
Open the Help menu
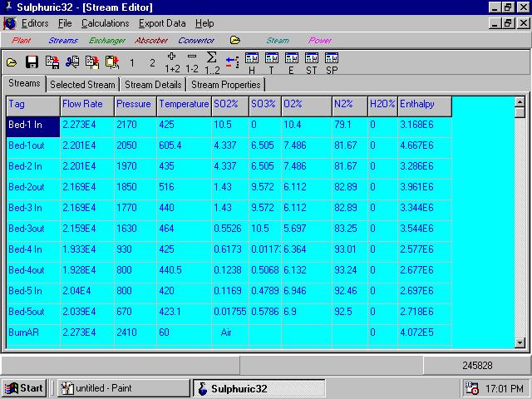click(x=204, y=23)
